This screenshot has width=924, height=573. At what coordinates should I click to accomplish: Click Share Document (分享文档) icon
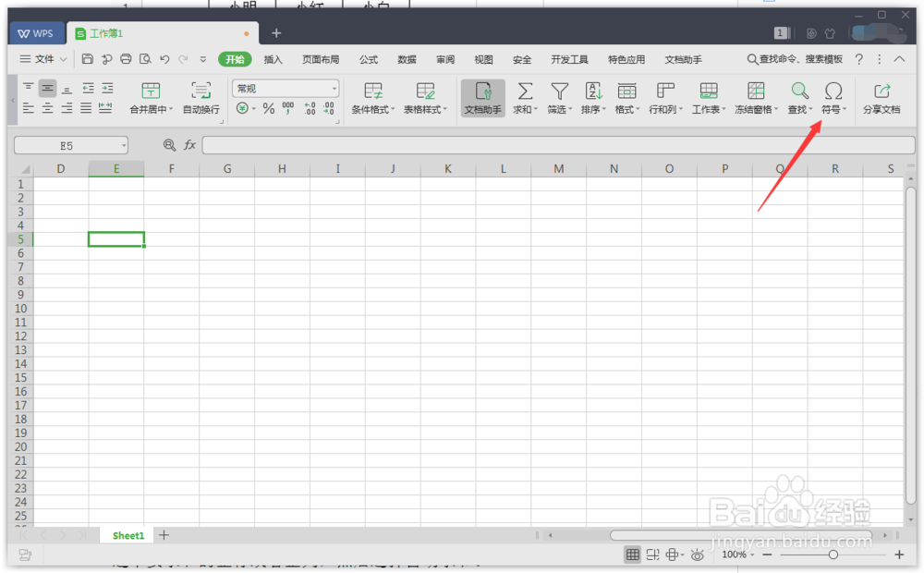click(x=881, y=91)
